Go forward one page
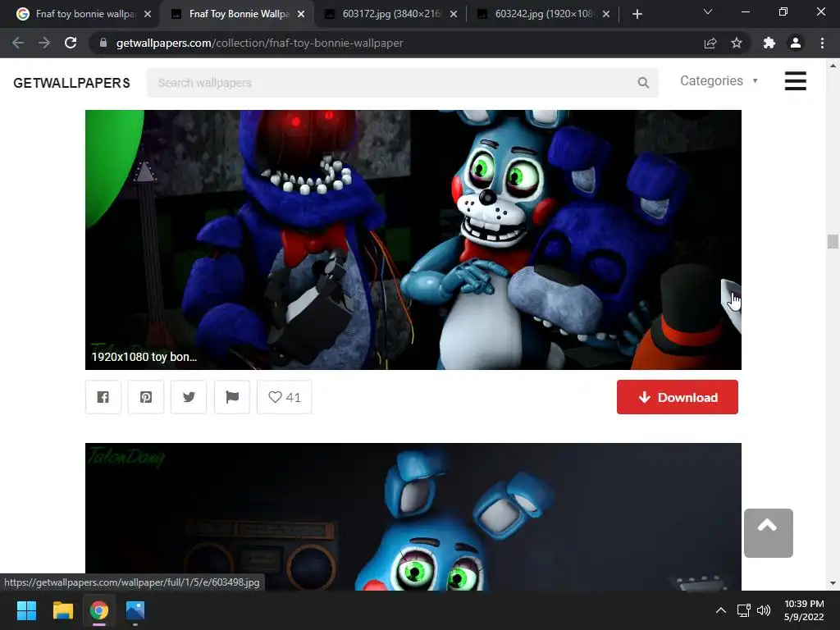 (44, 43)
